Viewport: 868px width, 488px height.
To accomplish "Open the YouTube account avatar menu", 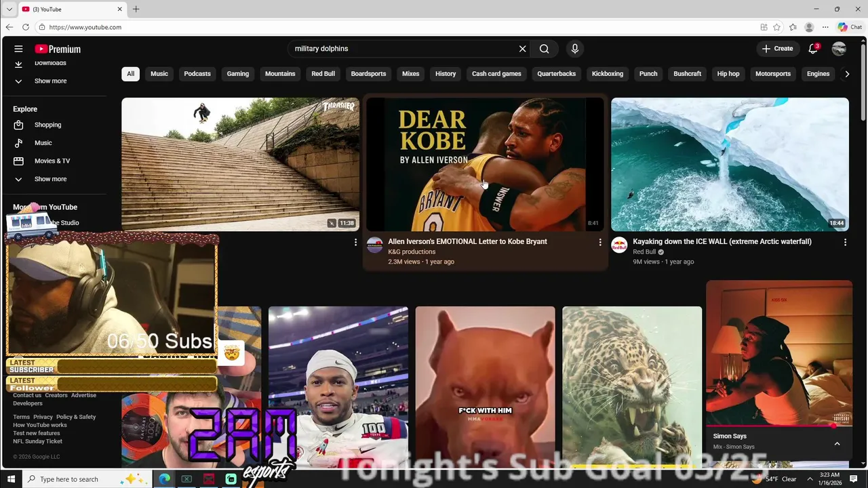I will pos(839,49).
